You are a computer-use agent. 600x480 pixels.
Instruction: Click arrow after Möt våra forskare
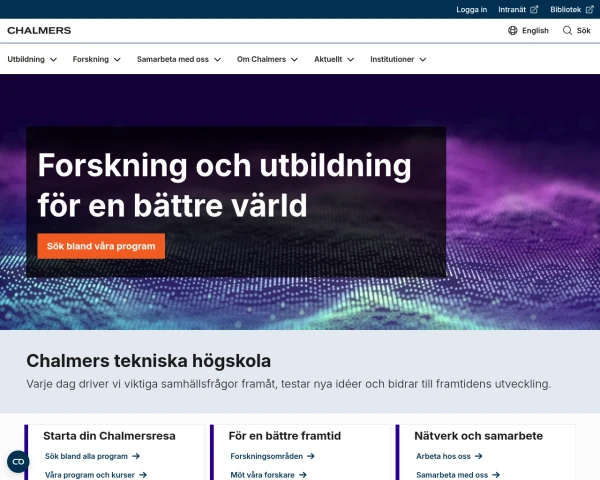click(x=303, y=475)
